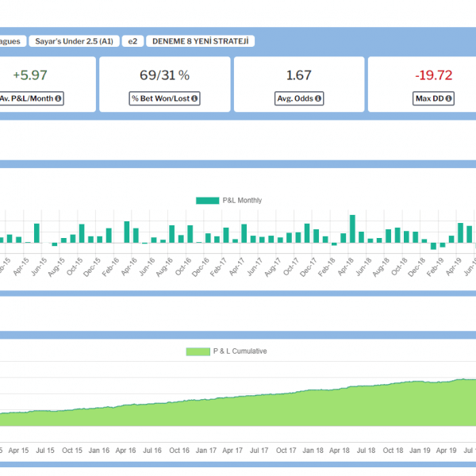This screenshot has width=476, height=476.
Task: Click teal P&L Monthly legend color box
Action: pos(207,201)
